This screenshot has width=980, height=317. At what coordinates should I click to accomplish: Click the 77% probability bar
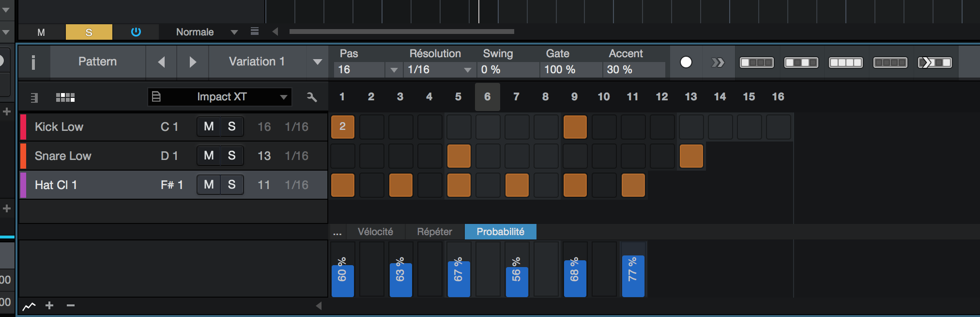633,276
